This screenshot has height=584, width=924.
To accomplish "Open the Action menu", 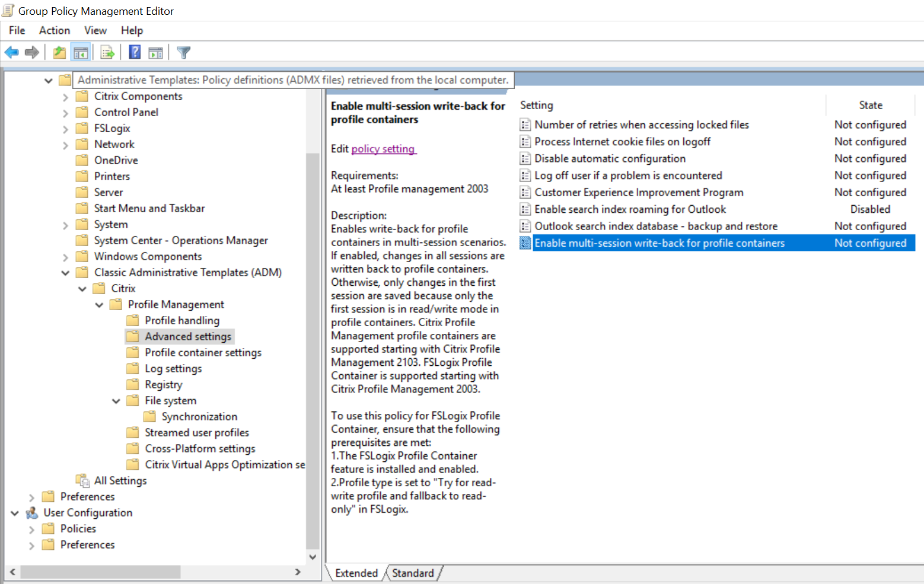I will 55,30.
